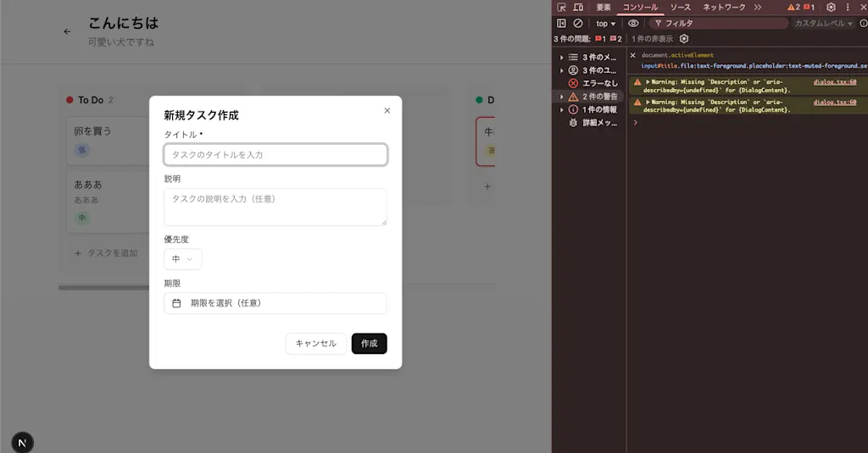This screenshot has height=453, width=868.
Task: Click the back arrow beside こんにちは
Action: click(67, 31)
